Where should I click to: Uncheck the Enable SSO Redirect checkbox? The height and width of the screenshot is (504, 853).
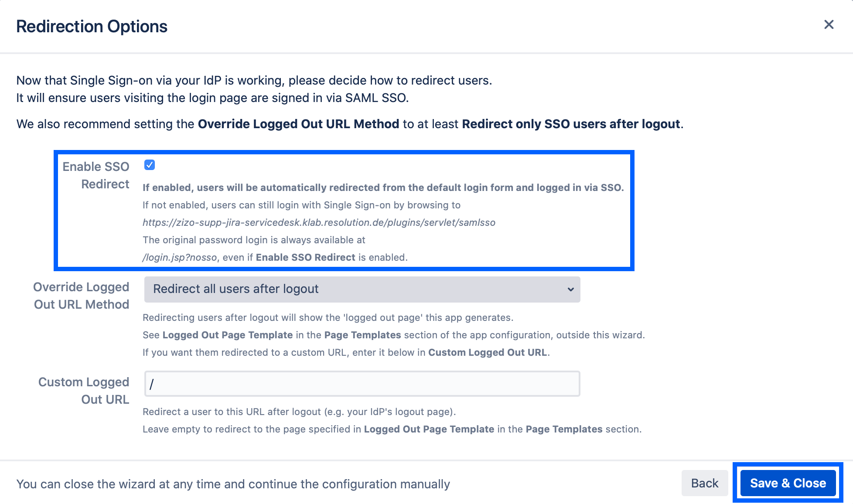click(x=150, y=165)
